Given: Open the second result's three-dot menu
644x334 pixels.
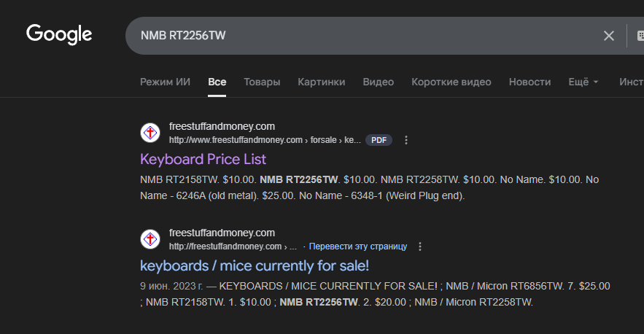Looking at the screenshot, I should point(420,246).
